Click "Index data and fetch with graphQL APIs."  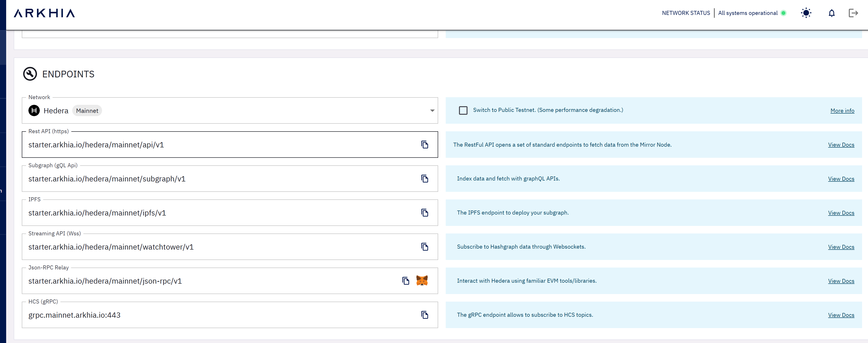508,179
